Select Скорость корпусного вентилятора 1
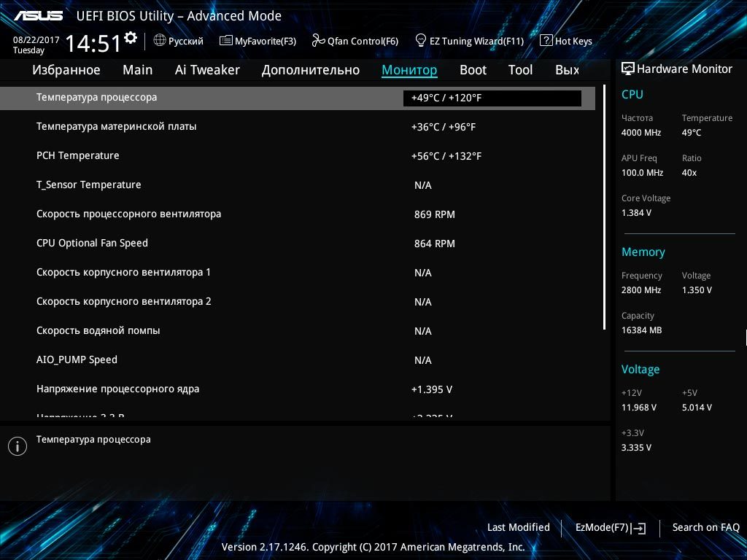747x560 pixels. pos(298,273)
